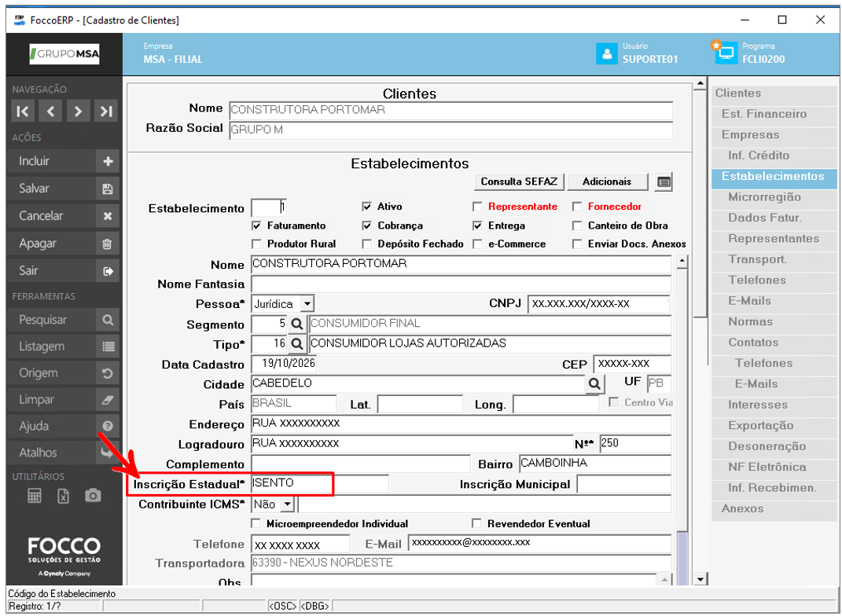
Task: Open the spreadsheet export utility icon
Action: coord(64,496)
